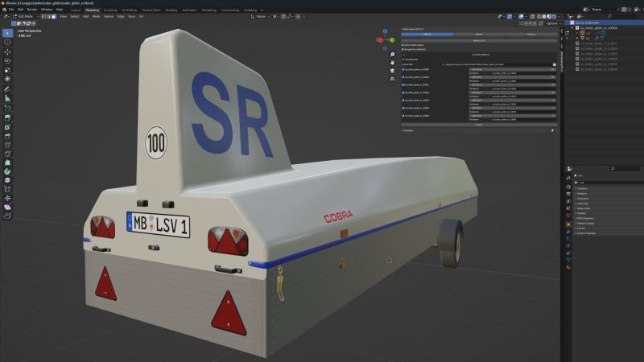Click the pan hand viewport icon
This screenshot has height=362, width=644.
[392, 63]
